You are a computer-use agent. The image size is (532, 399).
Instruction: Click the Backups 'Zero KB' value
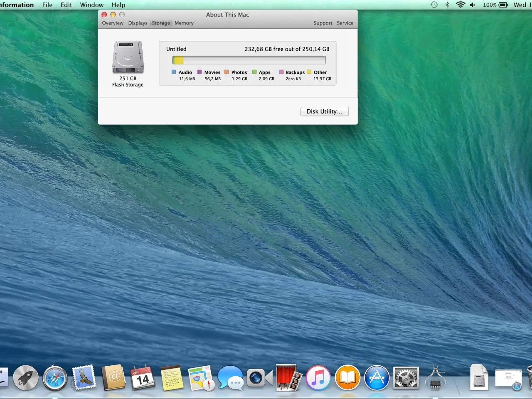[293, 79]
